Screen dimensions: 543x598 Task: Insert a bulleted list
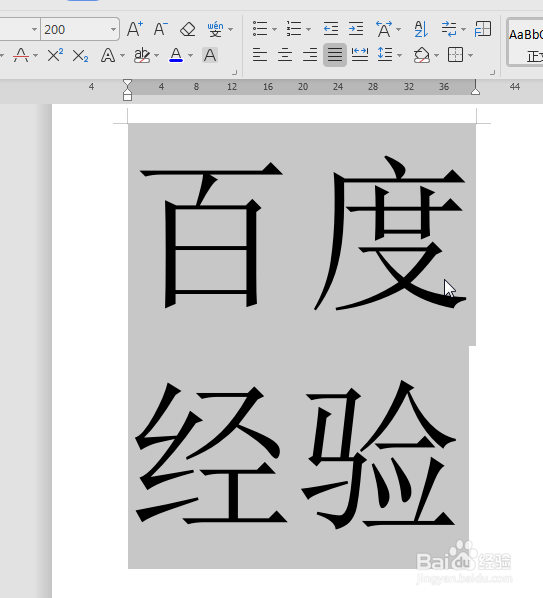pos(260,29)
